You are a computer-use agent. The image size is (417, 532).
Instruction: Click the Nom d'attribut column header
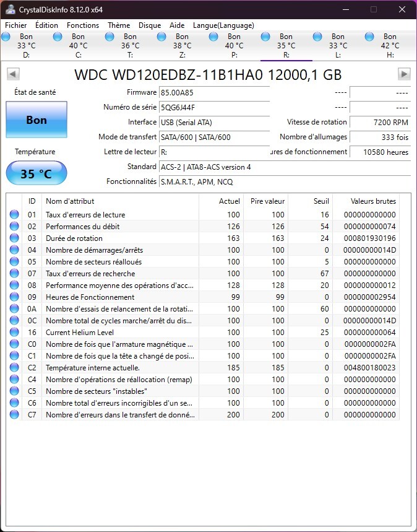pyautogui.click(x=121, y=201)
